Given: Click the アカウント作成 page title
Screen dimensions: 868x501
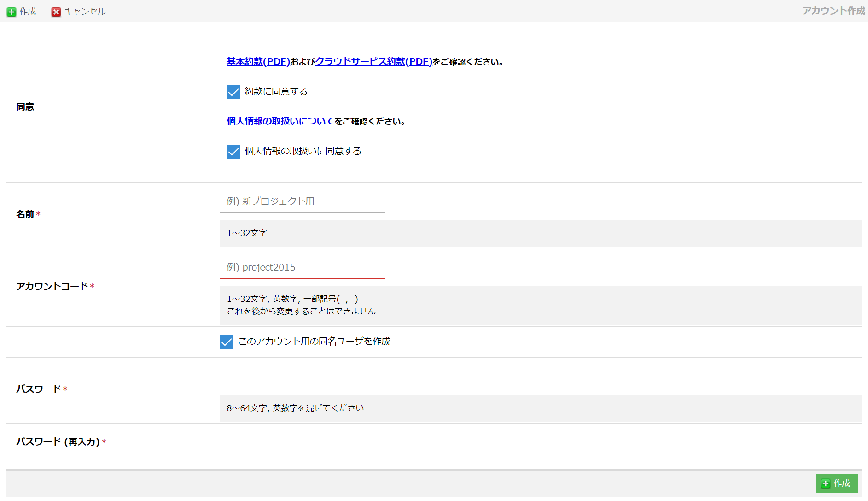Looking at the screenshot, I should tap(833, 11).
